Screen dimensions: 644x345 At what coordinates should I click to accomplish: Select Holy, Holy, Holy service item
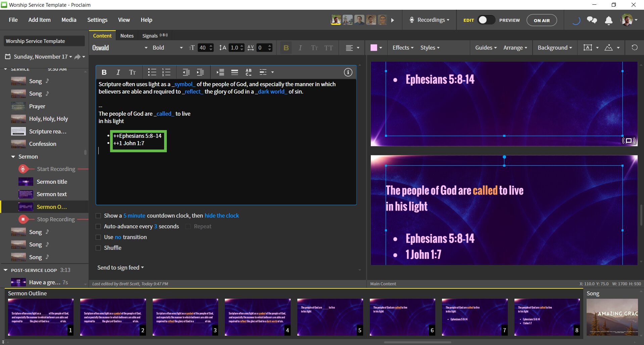click(48, 119)
